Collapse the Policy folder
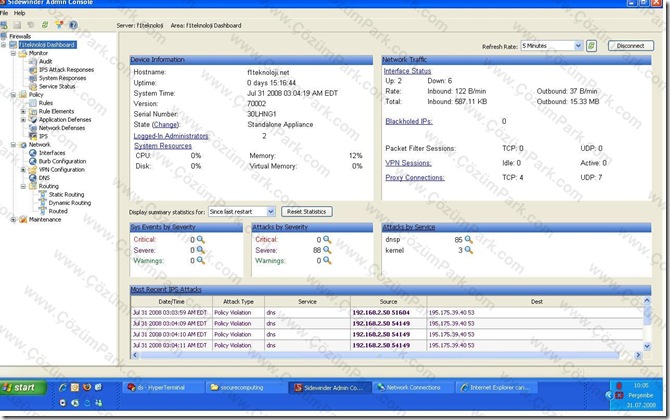The height and width of the screenshot is (420, 670). click(13, 94)
